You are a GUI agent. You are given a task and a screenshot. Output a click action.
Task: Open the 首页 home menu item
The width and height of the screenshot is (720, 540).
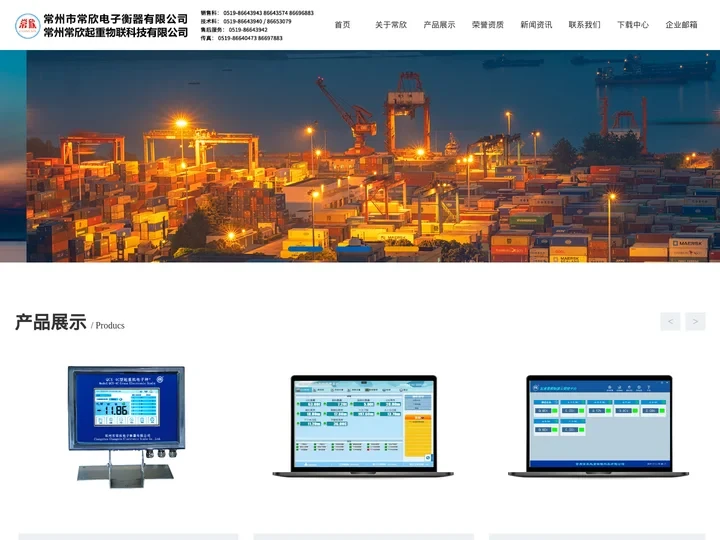(x=342, y=25)
